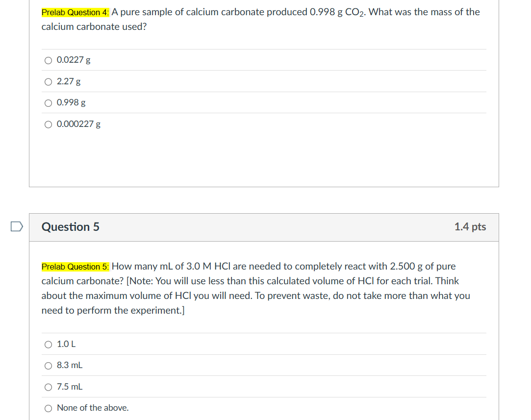Select the 0.000227 g answer option

48,124
